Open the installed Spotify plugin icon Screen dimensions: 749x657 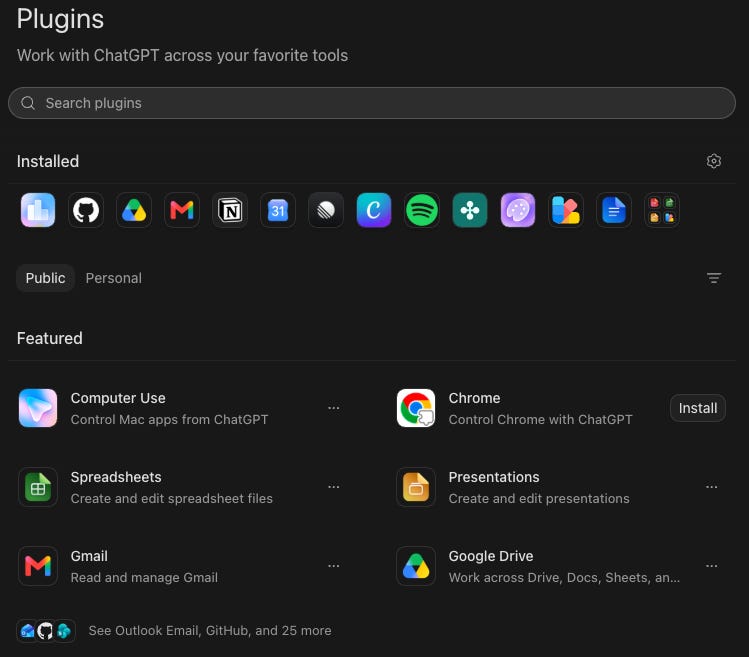point(422,210)
